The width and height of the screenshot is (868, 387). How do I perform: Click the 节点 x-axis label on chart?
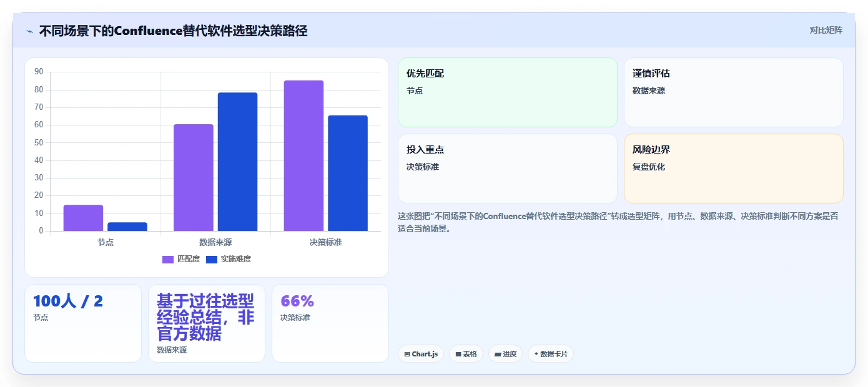pos(106,242)
